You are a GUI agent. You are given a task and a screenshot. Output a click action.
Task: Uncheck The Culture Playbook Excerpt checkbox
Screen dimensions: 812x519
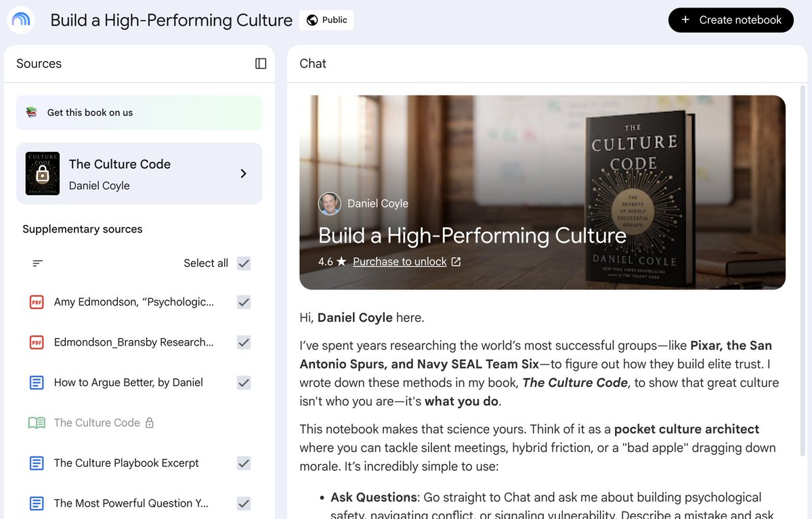tap(244, 463)
